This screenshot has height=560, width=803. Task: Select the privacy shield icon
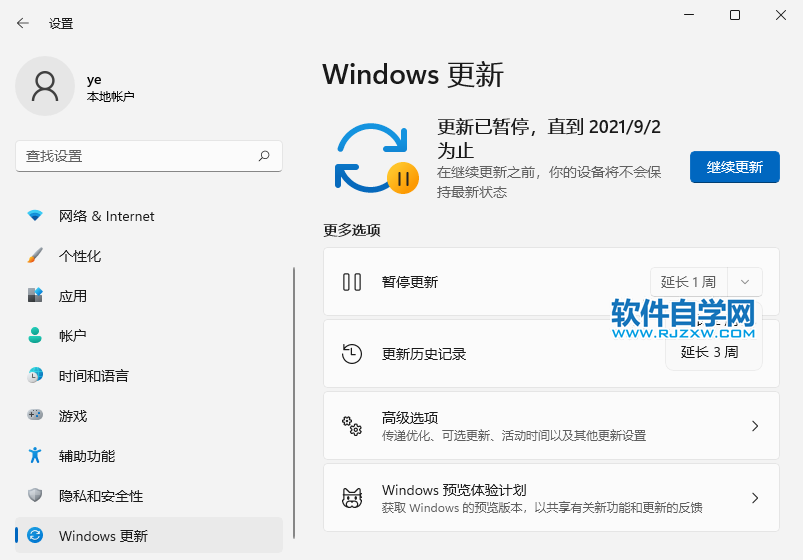[x=35, y=495]
